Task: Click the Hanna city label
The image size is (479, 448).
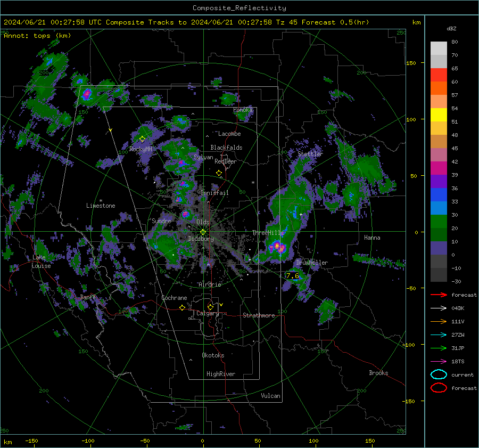Action: coord(372,238)
